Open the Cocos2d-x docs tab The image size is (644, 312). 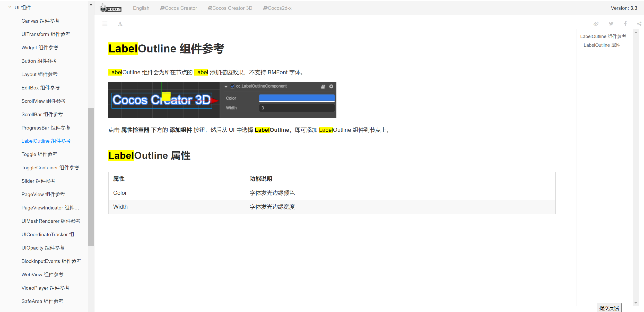tap(277, 8)
